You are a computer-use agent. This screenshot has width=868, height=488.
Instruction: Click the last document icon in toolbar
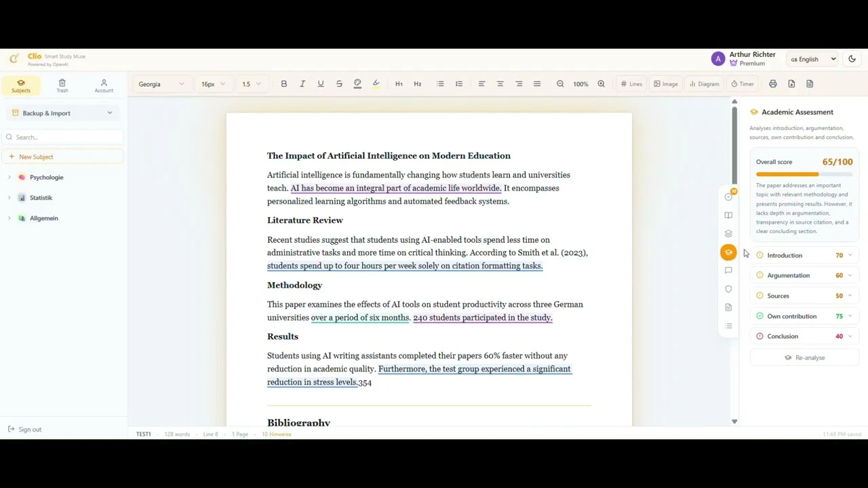810,84
